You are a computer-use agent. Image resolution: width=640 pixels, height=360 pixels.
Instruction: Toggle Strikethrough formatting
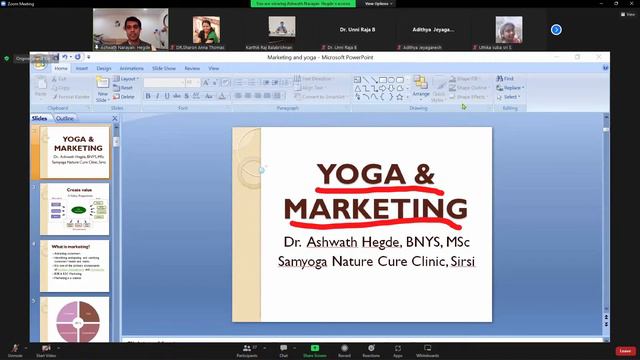177,96
